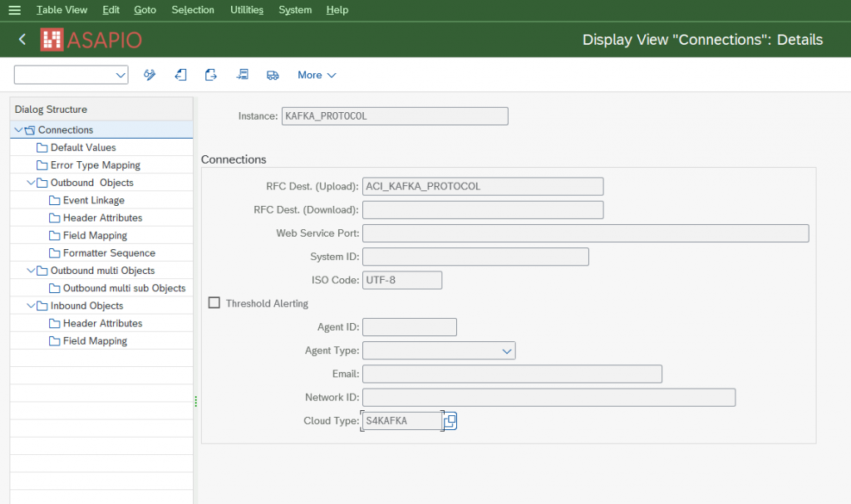
Task: Click the ASAPIO logo
Action: (x=91, y=40)
